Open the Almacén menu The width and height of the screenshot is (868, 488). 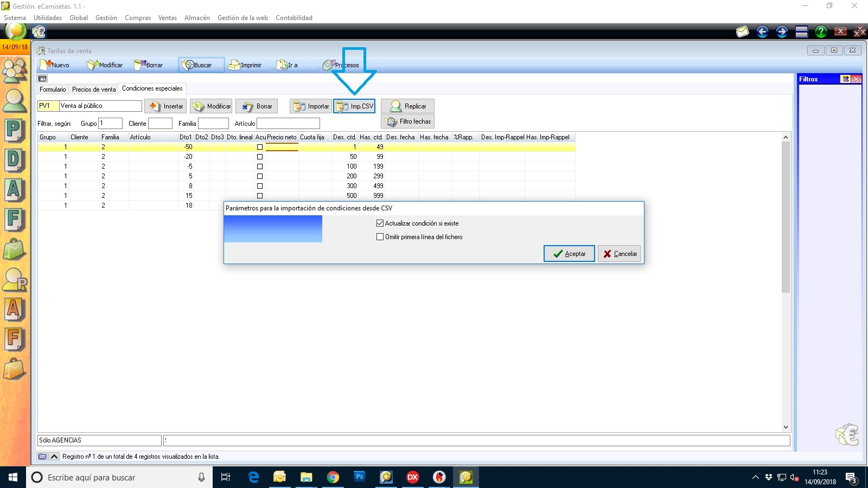coord(197,18)
